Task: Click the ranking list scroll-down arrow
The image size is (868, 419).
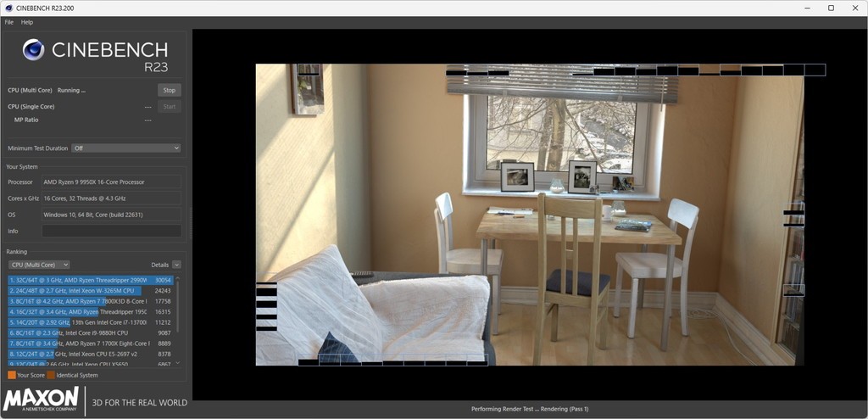Action: pyautogui.click(x=178, y=363)
